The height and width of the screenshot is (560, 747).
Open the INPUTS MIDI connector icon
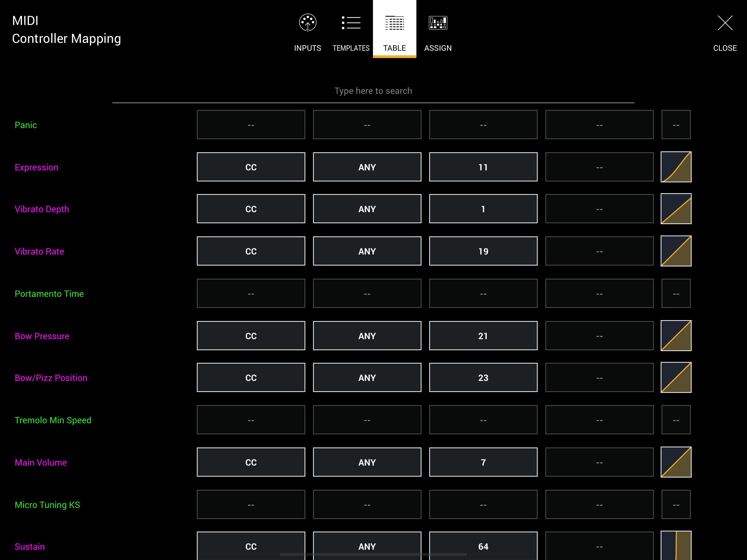pyautogui.click(x=307, y=23)
